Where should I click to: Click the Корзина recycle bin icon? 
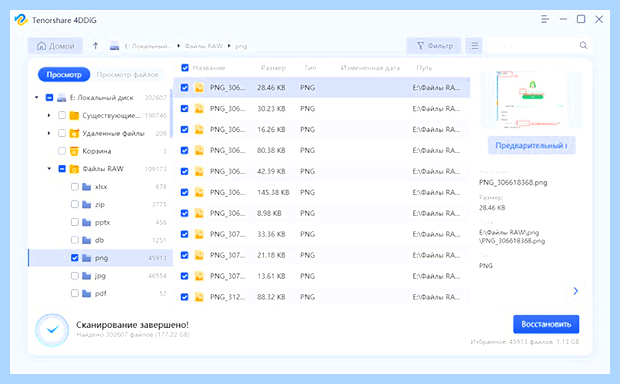[74, 151]
